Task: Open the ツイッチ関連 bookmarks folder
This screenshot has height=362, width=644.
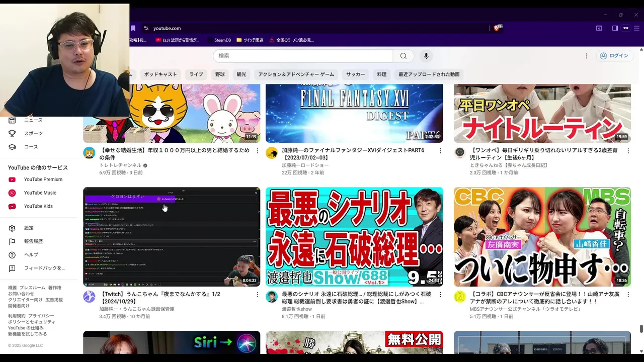Action: pos(250,40)
